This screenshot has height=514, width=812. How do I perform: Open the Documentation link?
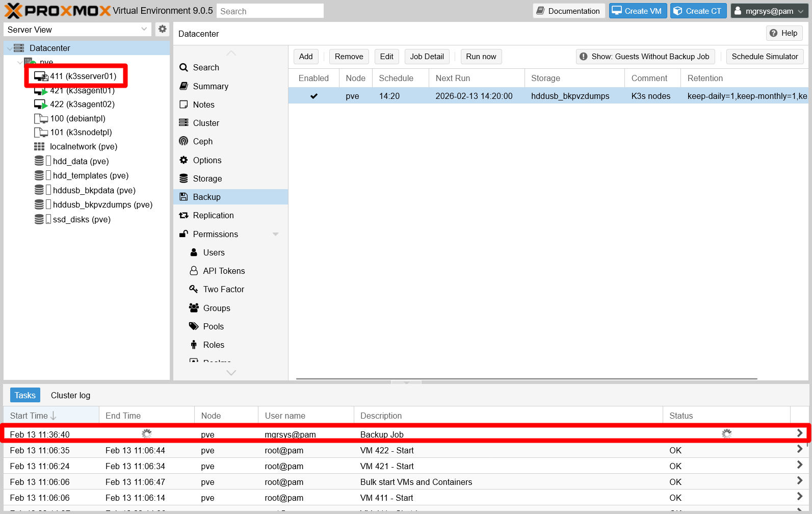tap(569, 11)
